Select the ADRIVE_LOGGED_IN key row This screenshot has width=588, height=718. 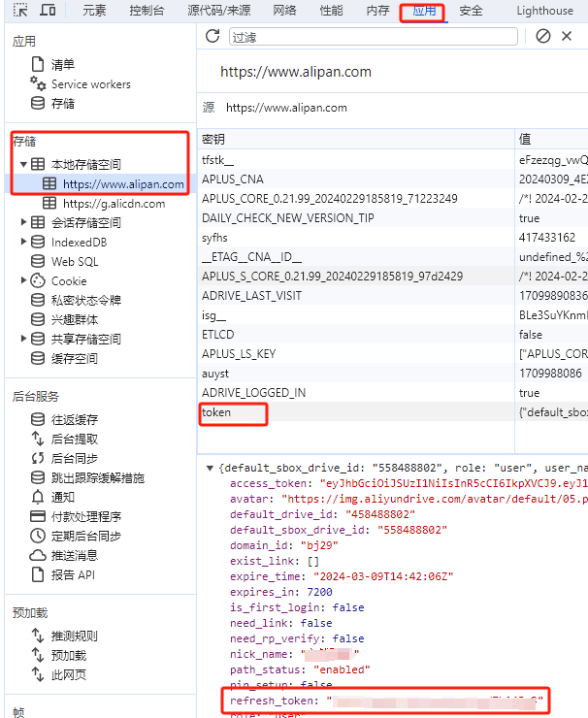click(x=253, y=393)
